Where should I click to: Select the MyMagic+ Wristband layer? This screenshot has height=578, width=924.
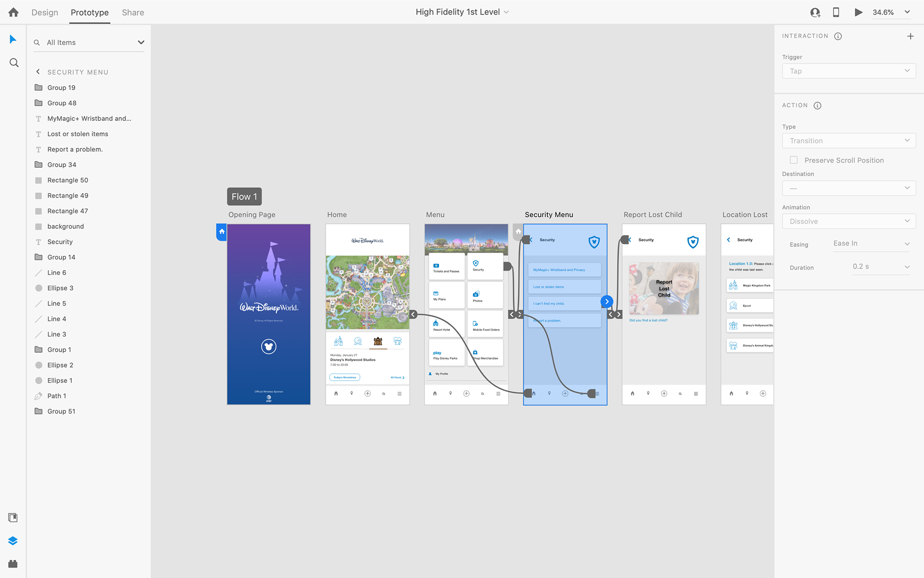89,118
